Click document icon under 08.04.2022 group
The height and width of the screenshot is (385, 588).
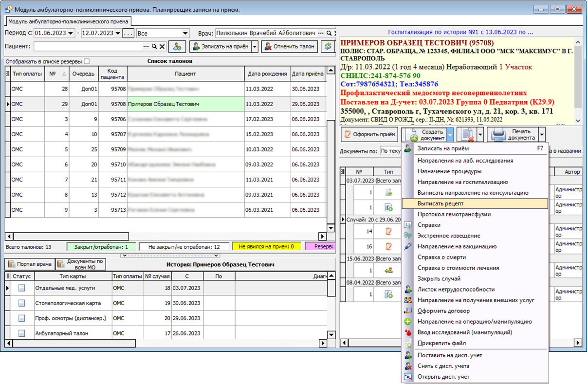(x=389, y=294)
